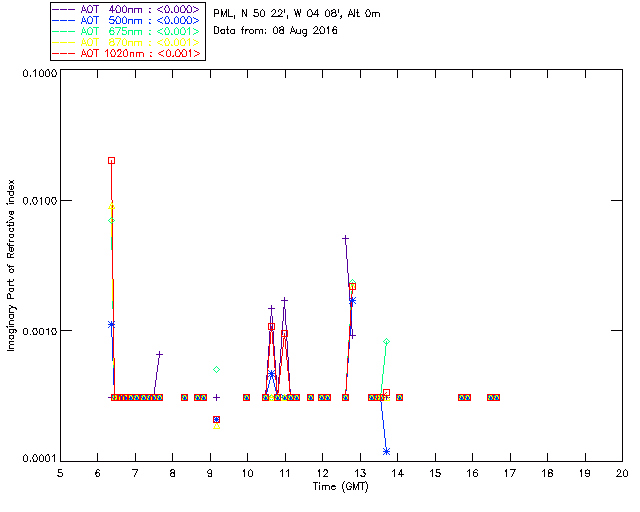Click the 0.0100 y-axis tick label

point(39,201)
